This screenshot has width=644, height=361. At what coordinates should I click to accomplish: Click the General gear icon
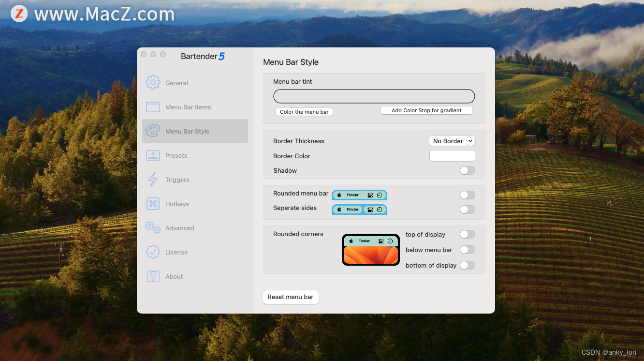tap(153, 82)
